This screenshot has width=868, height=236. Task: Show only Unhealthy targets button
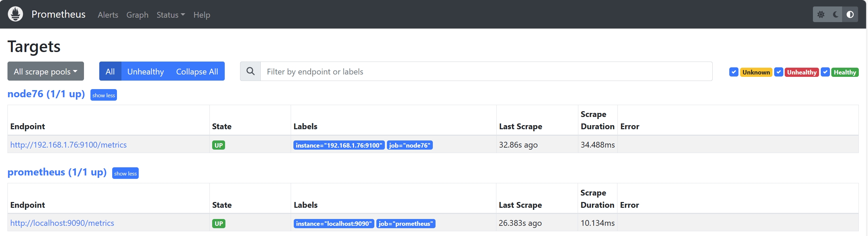[x=146, y=71]
